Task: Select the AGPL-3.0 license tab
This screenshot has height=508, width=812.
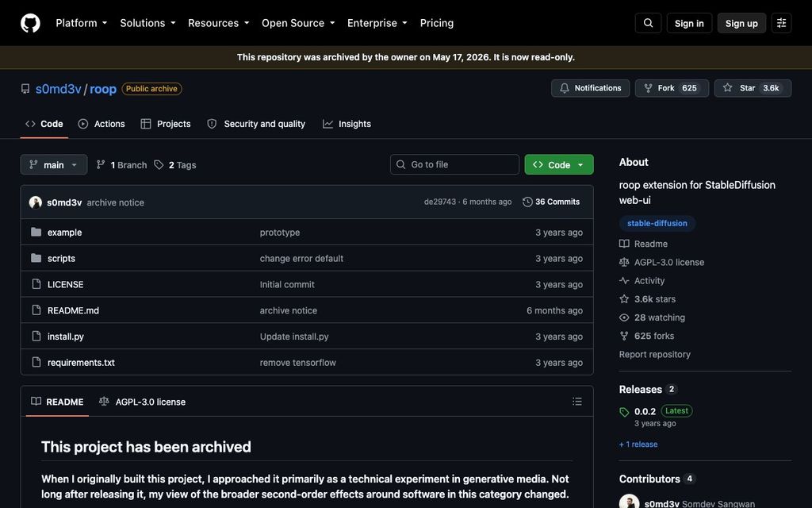Action: tap(142, 402)
